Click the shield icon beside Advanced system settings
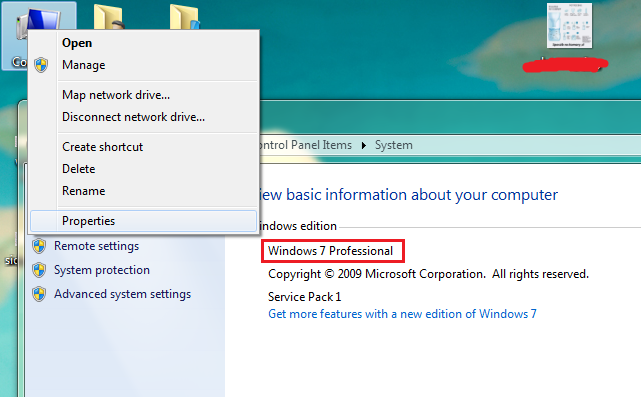The image size is (641, 397). click(x=39, y=294)
